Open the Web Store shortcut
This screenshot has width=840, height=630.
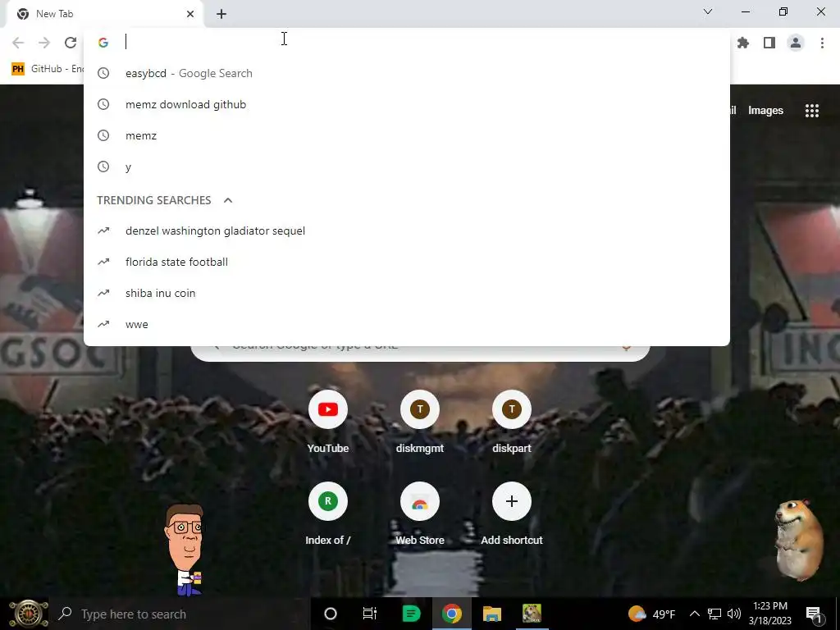419,514
